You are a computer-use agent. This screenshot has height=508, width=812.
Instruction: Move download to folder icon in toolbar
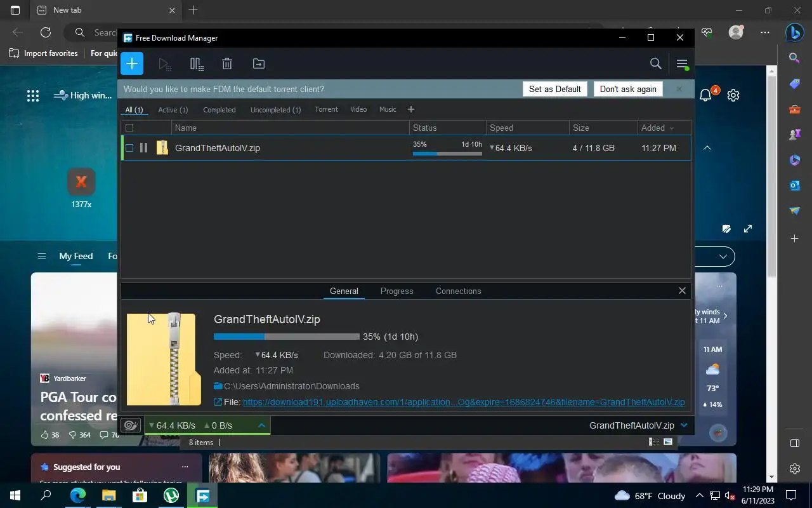[x=259, y=63]
